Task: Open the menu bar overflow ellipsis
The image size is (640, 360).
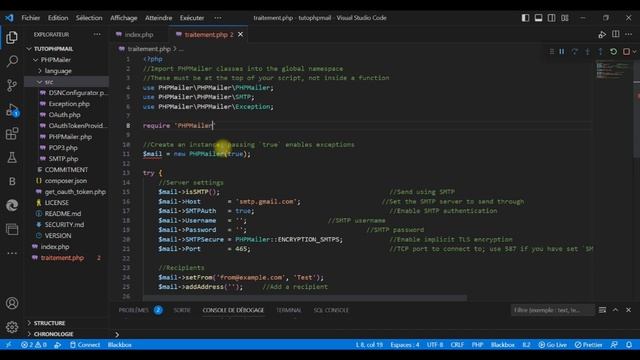Action: (218, 18)
